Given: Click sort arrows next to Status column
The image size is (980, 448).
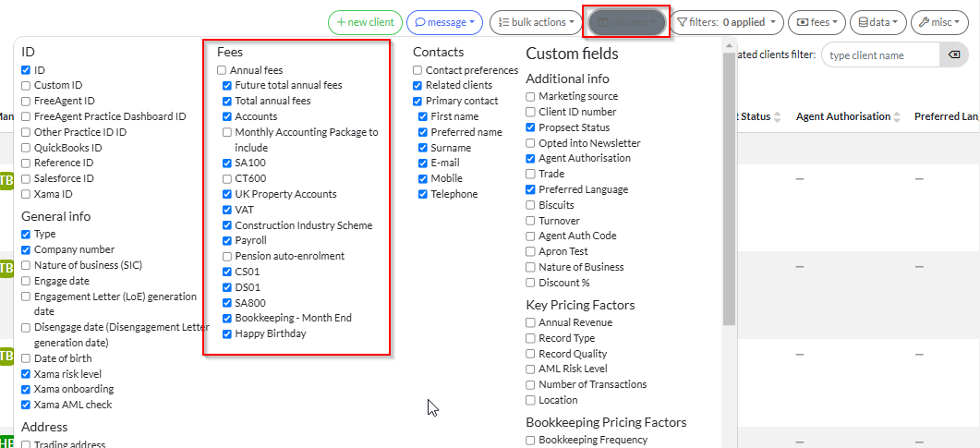Looking at the screenshot, I should click(x=777, y=117).
